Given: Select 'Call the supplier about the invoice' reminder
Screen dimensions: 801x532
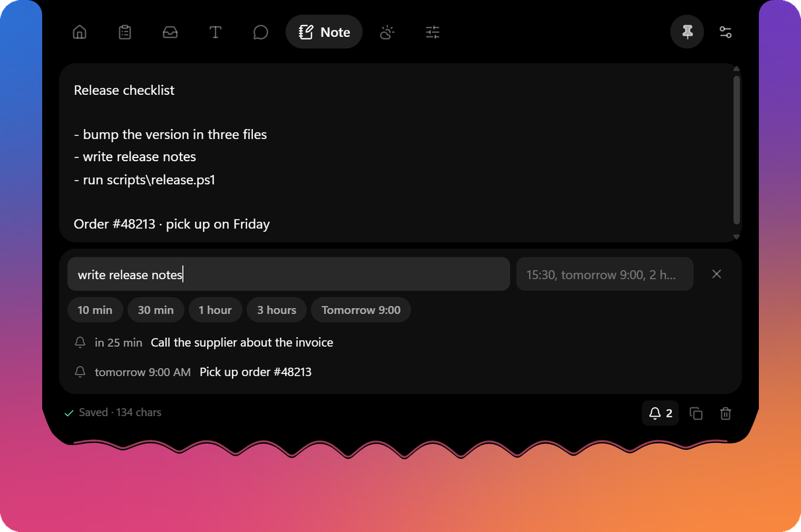Looking at the screenshot, I should pos(242,342).
